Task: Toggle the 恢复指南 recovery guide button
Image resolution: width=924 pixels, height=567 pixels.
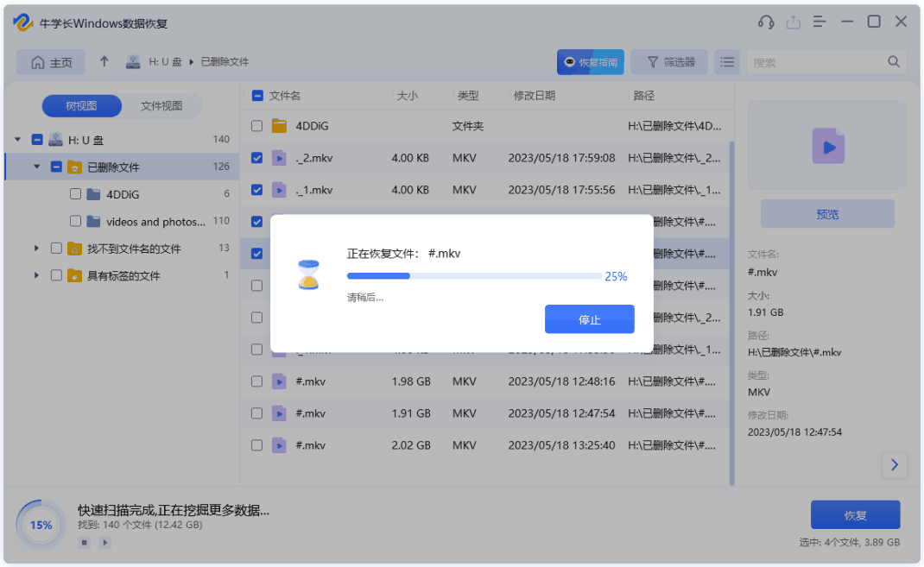Action: click(x=590, y=62)
